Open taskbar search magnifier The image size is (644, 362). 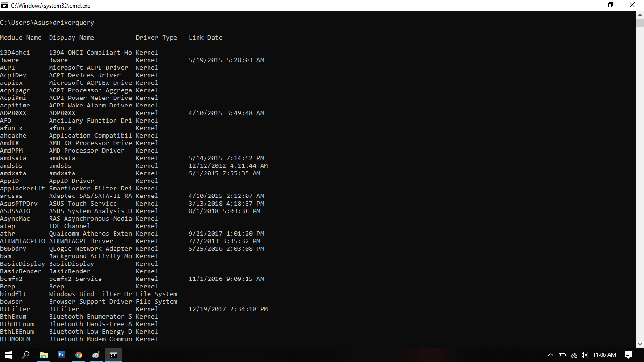click(x=26, y=355)
